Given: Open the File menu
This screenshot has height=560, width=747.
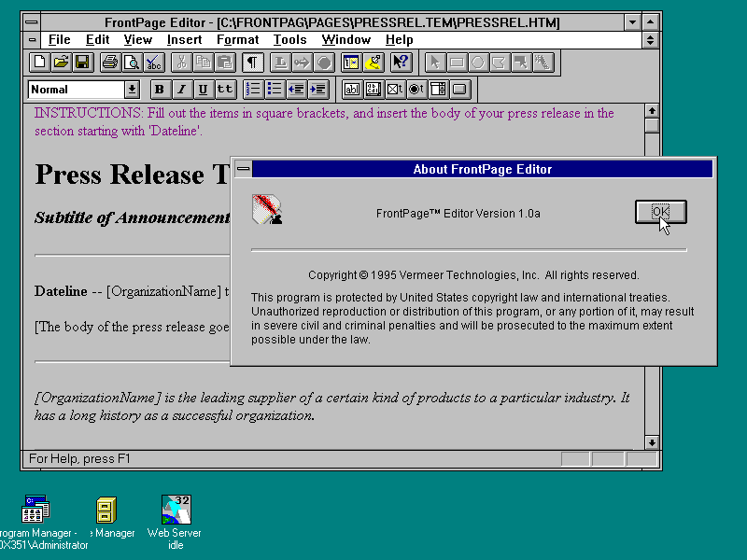Looking at the screenshot, I should pos(60,39).
